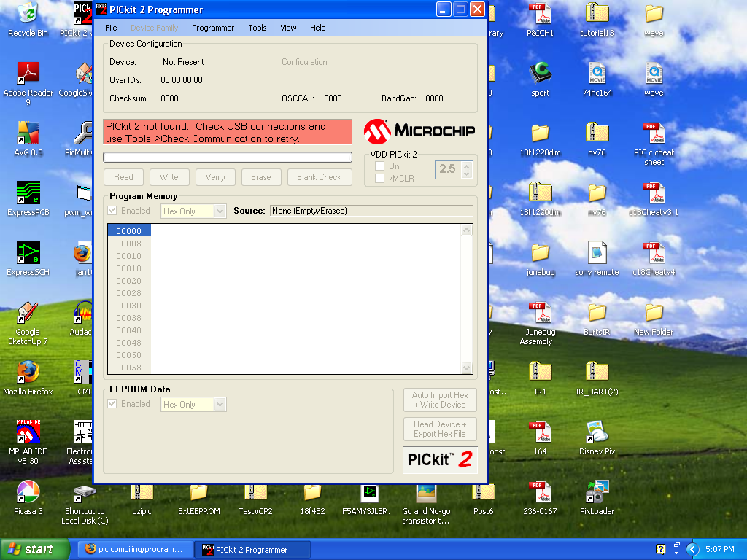This screenshot has height=560, width=747.
Task: Launch Picasa 3 desktop shortcut
Action: pos(28,498)
